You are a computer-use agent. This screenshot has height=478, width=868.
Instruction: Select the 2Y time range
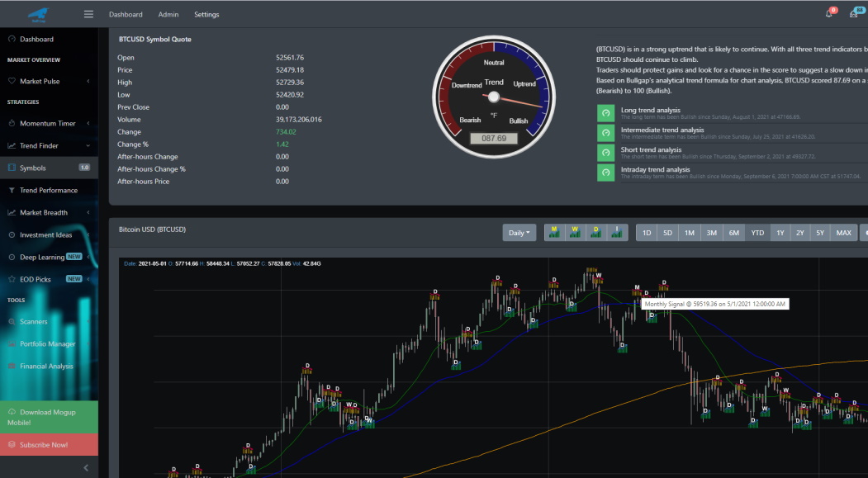800,233
